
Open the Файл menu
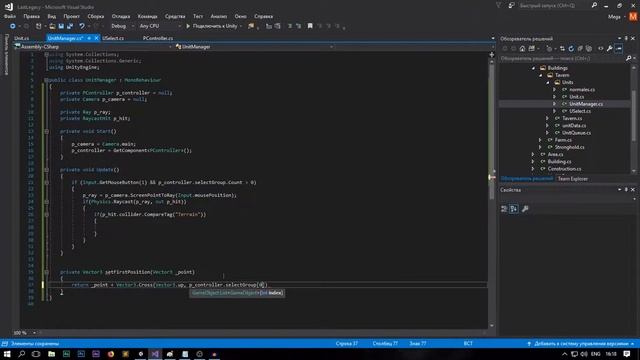pos(10,16)
